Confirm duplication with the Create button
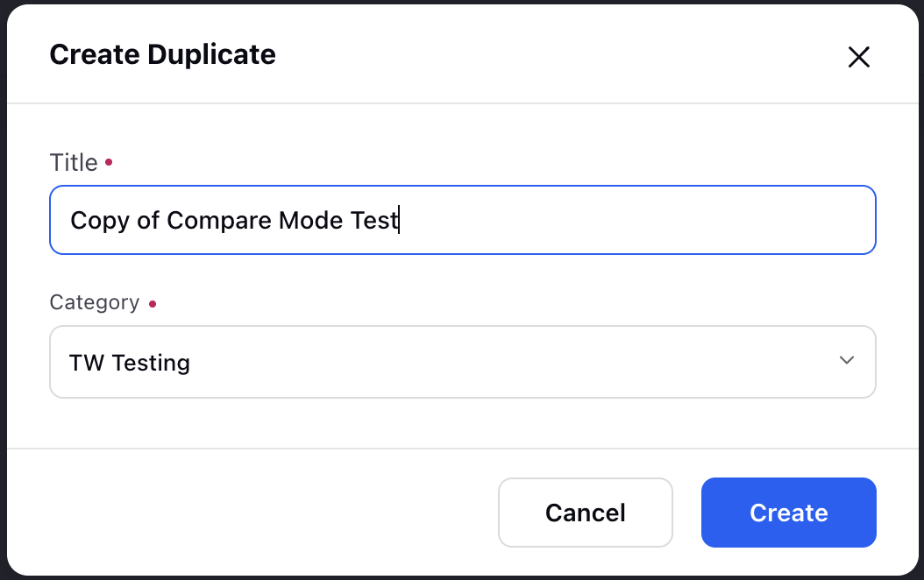Viewport: 924px width, 580px height. 788,513
